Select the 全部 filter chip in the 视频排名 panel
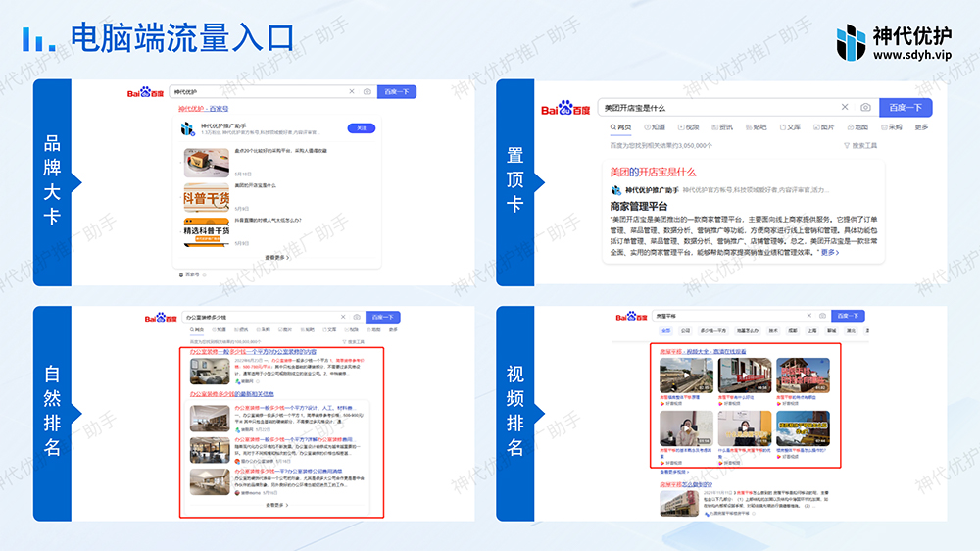980x551 pixels. tap(665, 330)
